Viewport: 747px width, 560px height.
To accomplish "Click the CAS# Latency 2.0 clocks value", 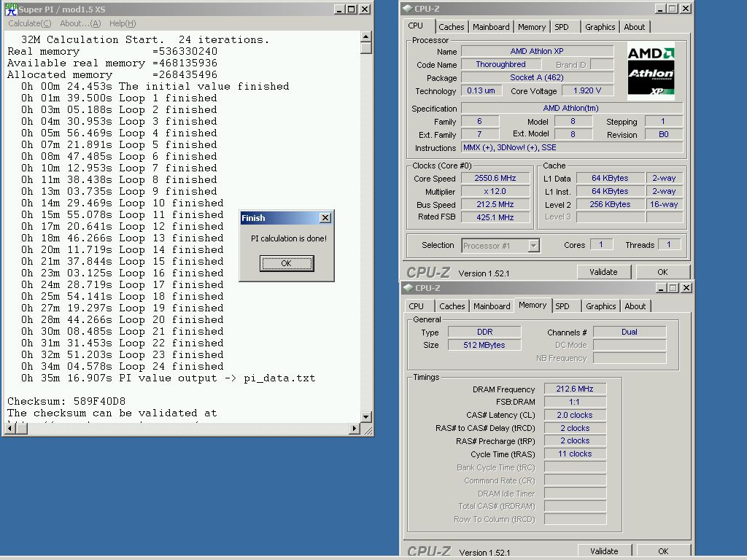I will [575, 415].
